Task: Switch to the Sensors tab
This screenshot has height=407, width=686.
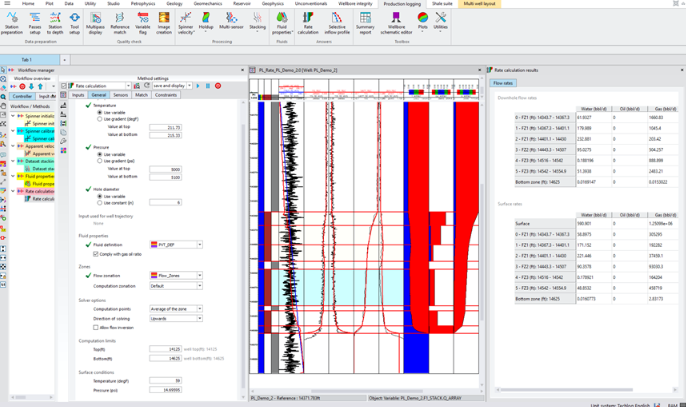Action: click(120, 95)
